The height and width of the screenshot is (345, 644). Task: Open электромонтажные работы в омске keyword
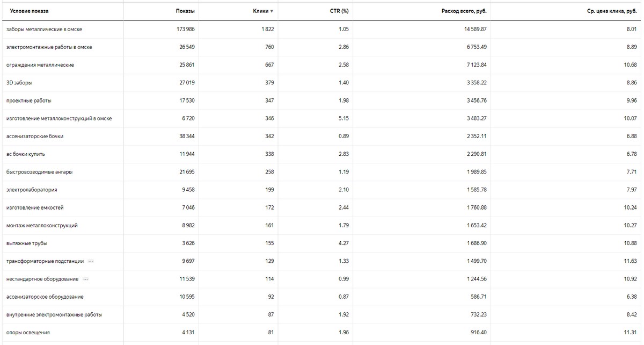49,47
